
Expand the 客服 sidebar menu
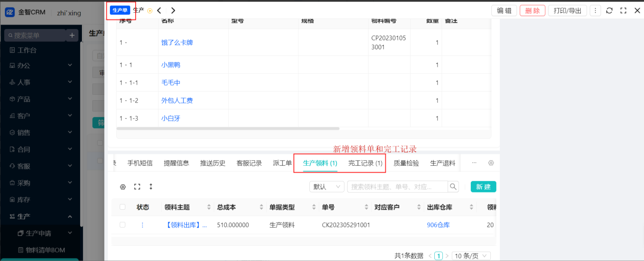(x=41, y=166)
